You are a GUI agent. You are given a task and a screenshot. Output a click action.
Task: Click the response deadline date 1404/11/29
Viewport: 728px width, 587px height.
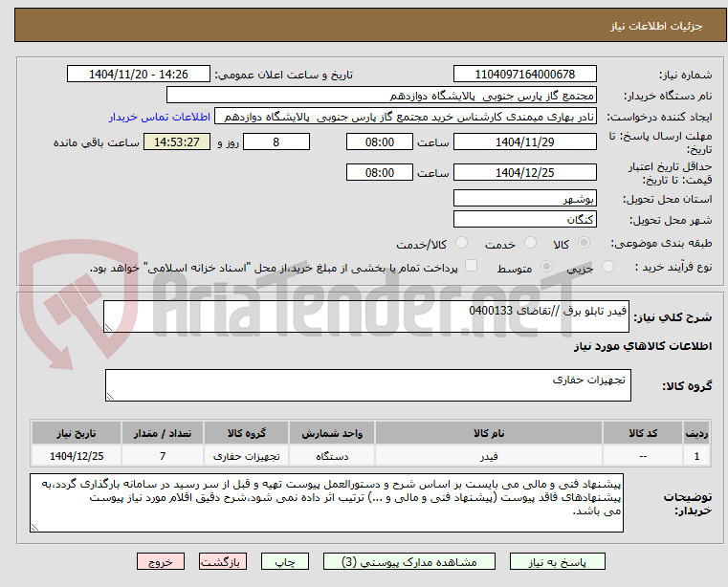(524, 142)
